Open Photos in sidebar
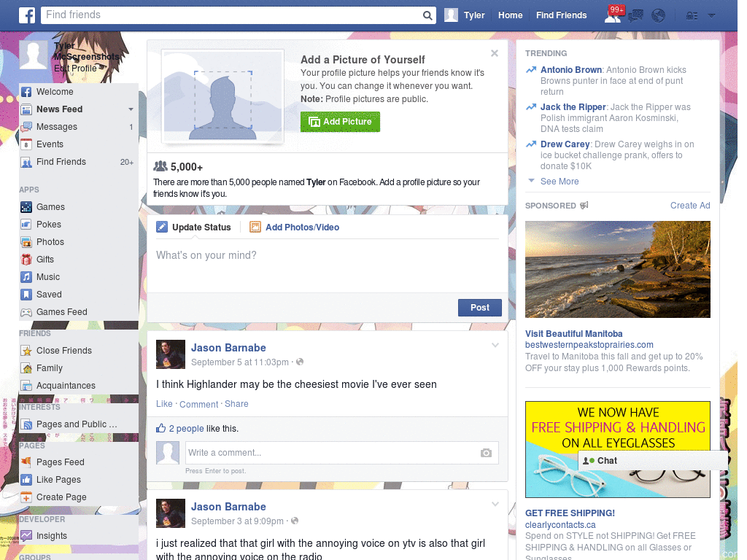 point(79,242)
